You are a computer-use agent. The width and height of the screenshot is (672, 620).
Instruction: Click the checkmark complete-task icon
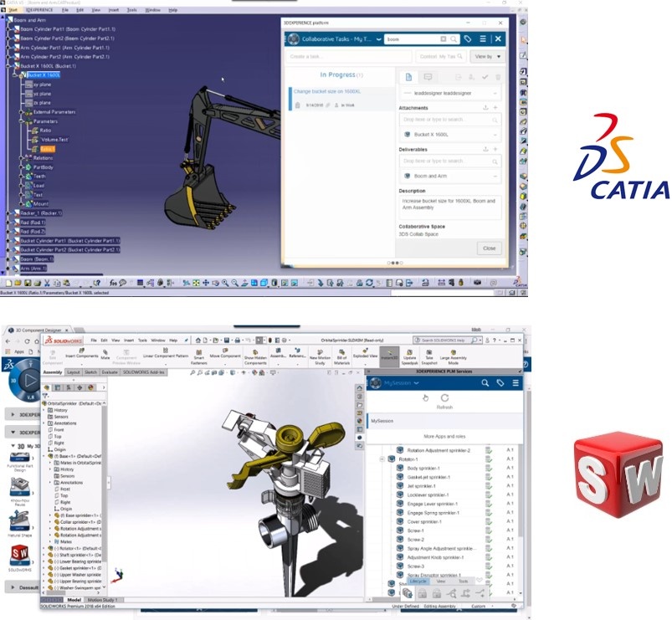(485, 77)
